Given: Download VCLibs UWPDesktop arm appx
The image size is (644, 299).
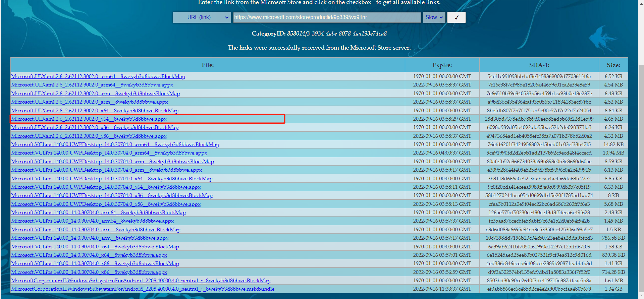Looking at the screenshot, I should coord(106,170).
